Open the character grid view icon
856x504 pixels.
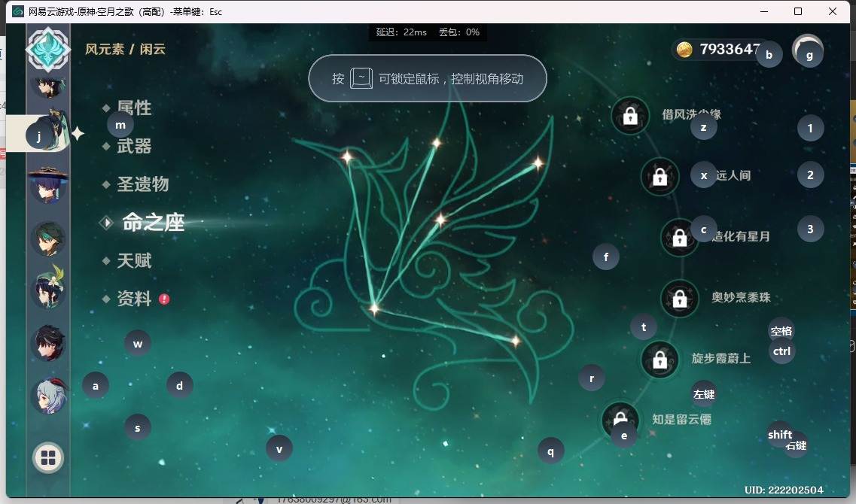(48, 458)
